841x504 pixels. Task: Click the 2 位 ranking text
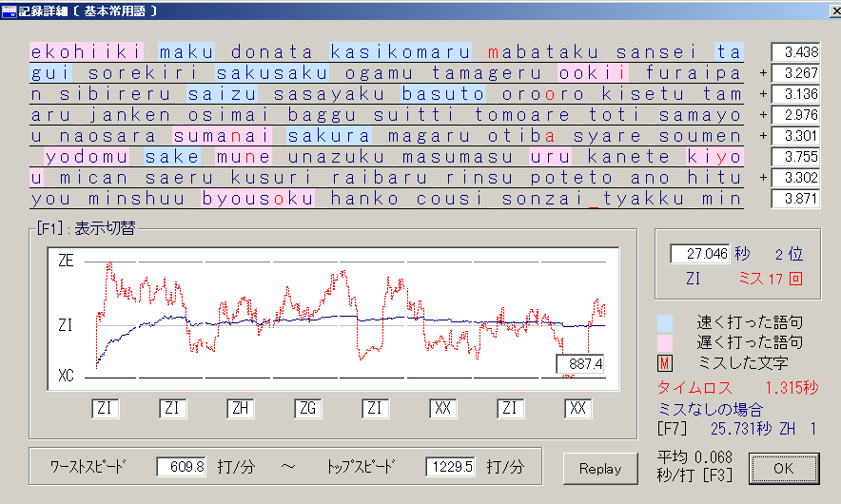click(789, 254)
